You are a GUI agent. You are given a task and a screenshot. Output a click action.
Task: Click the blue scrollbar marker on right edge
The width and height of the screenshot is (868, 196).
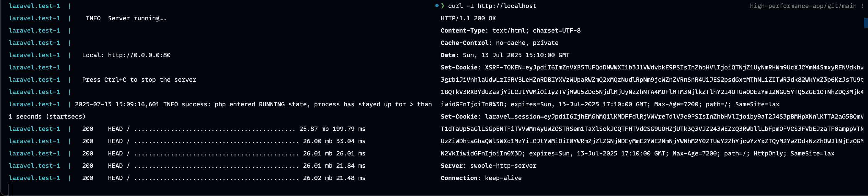point(866,23)
